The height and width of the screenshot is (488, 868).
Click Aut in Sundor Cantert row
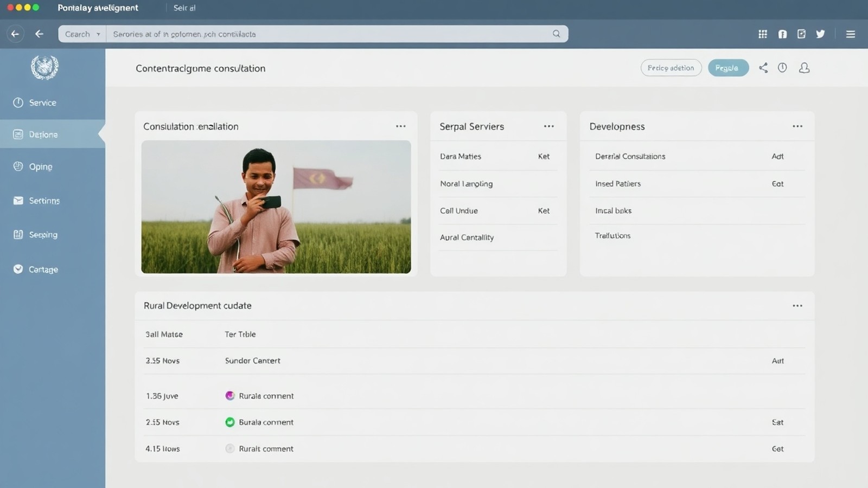pos(777,361)
